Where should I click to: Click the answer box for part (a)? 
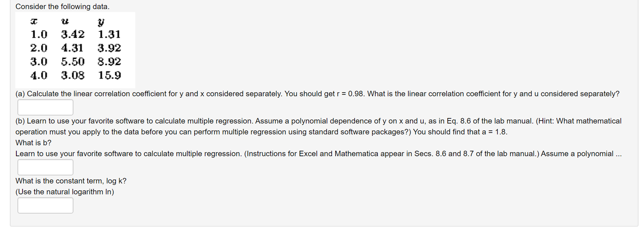[45, 107]
